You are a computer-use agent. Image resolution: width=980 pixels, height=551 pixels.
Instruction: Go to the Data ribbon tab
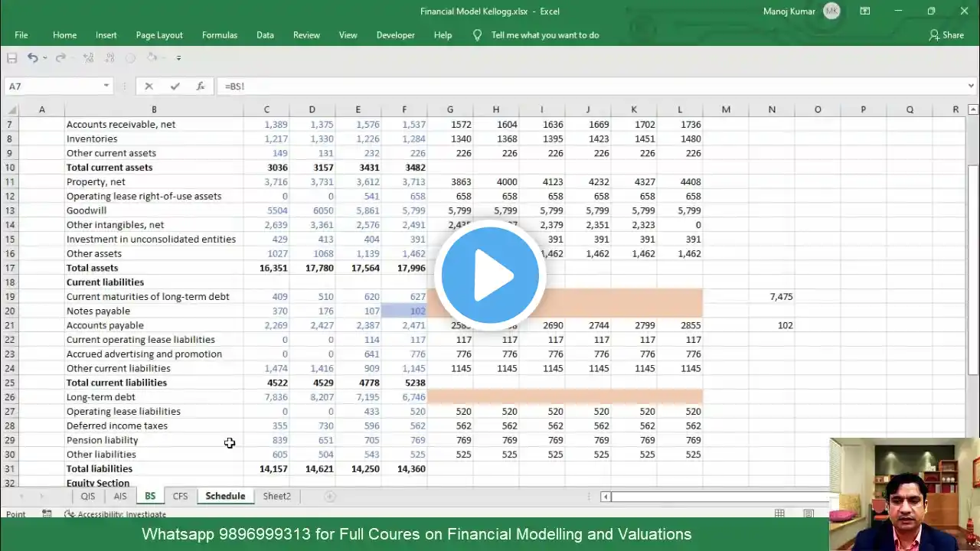coord(265,35)
